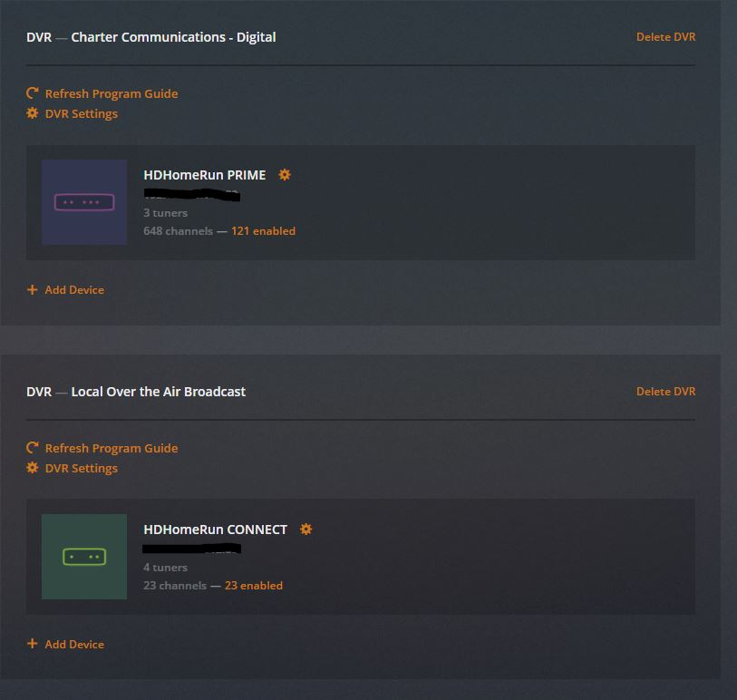Add Device to Local Over the Air DVR
Screen dimensions: 737x700
coord(74,644)
